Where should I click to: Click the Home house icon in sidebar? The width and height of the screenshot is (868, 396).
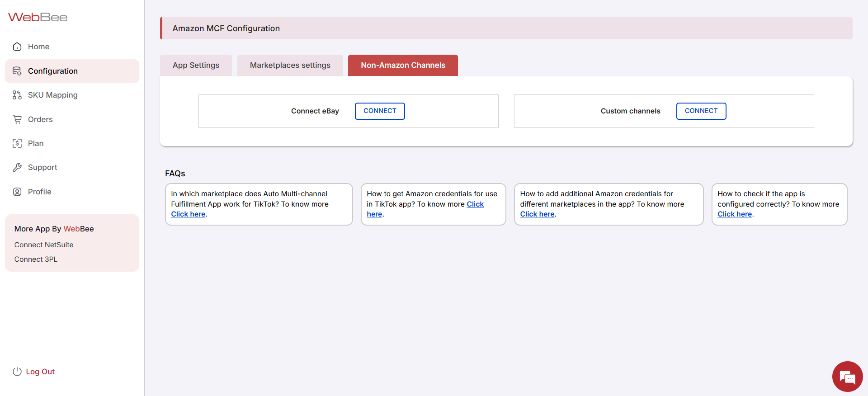17,47
